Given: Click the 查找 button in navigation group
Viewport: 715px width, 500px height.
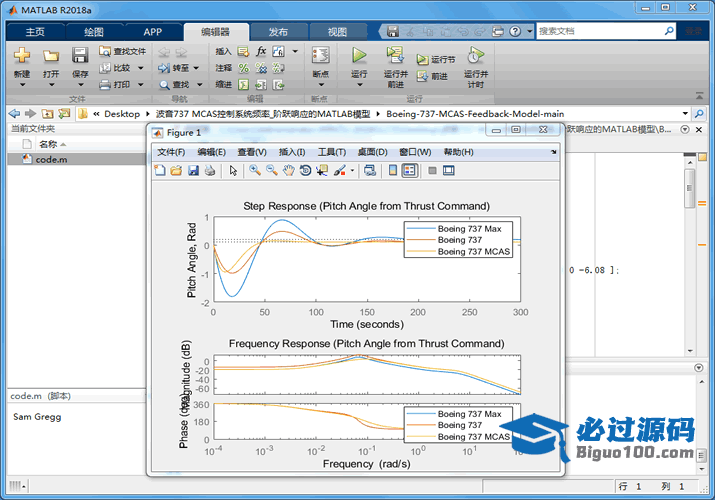Looking at the screenshot, I should [x=174, y=85].
